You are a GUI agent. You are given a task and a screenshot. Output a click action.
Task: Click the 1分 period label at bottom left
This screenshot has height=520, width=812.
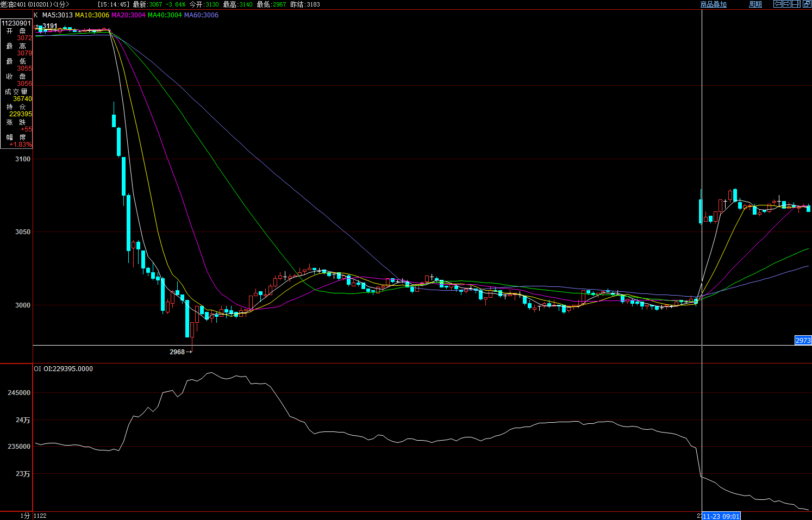25,516
